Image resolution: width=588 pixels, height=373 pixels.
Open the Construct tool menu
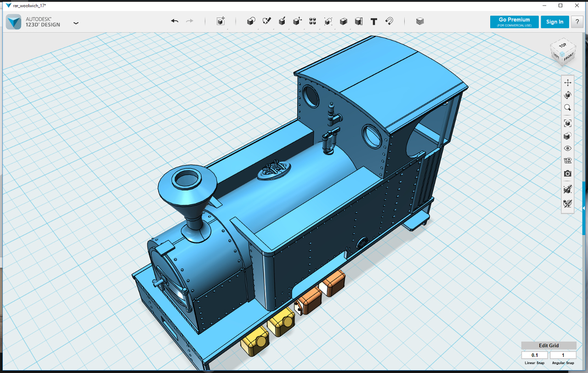click(282, 21)
